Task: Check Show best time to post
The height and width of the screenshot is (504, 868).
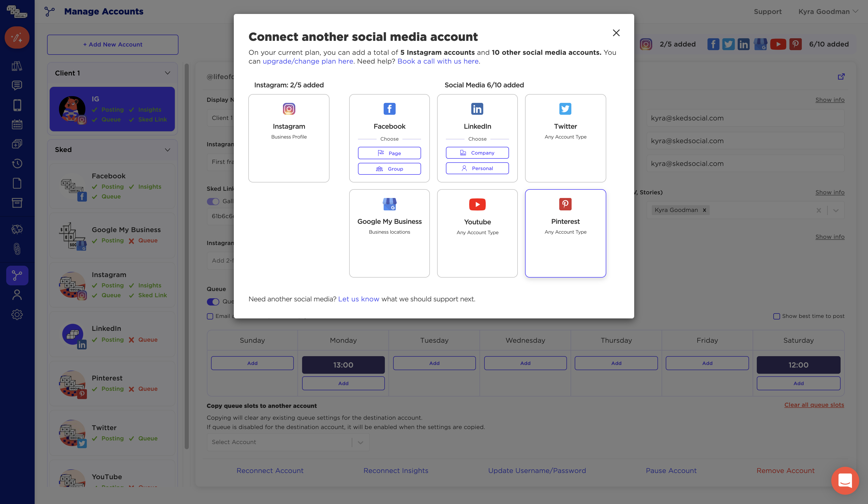Action: pyautogui.click(x=776, y=316)
